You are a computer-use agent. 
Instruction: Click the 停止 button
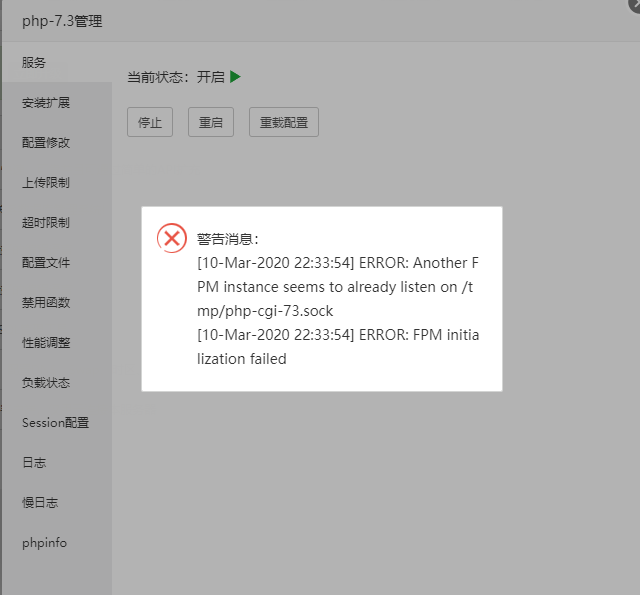pyautogui.click(x=150, y=122)
